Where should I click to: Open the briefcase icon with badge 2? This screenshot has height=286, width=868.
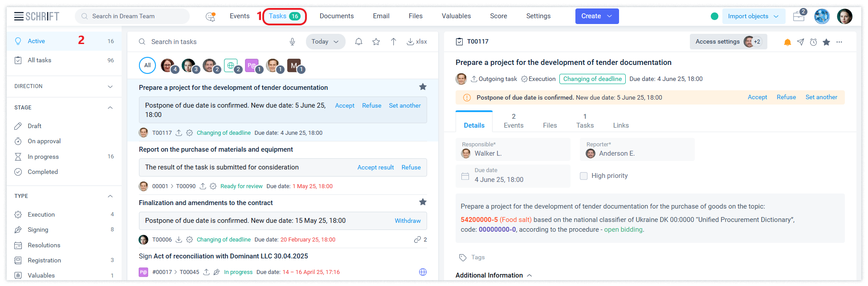pyautogui.click(x=799, y=16)
